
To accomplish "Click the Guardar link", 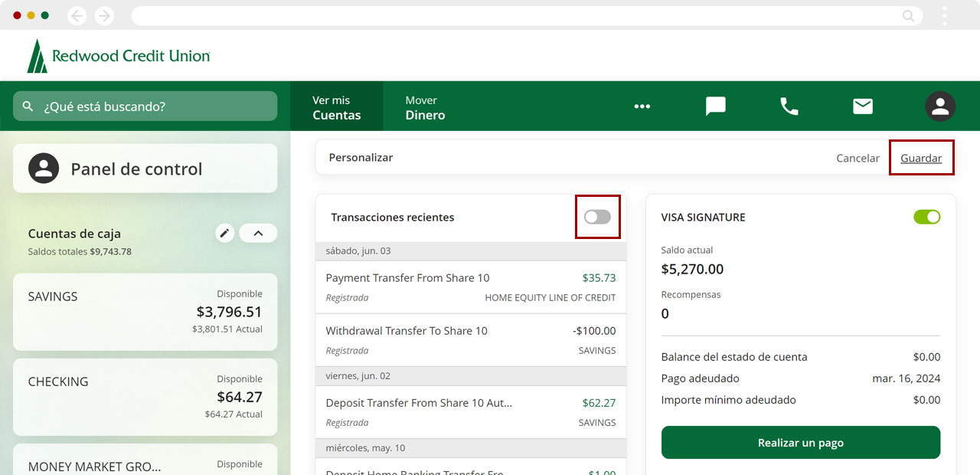I will [x=921, y=158].
